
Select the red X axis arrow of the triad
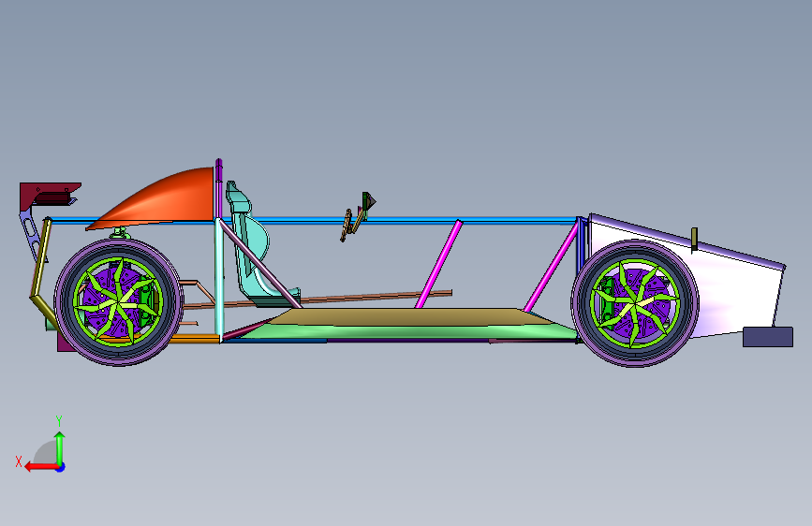(x=40, y=467)
